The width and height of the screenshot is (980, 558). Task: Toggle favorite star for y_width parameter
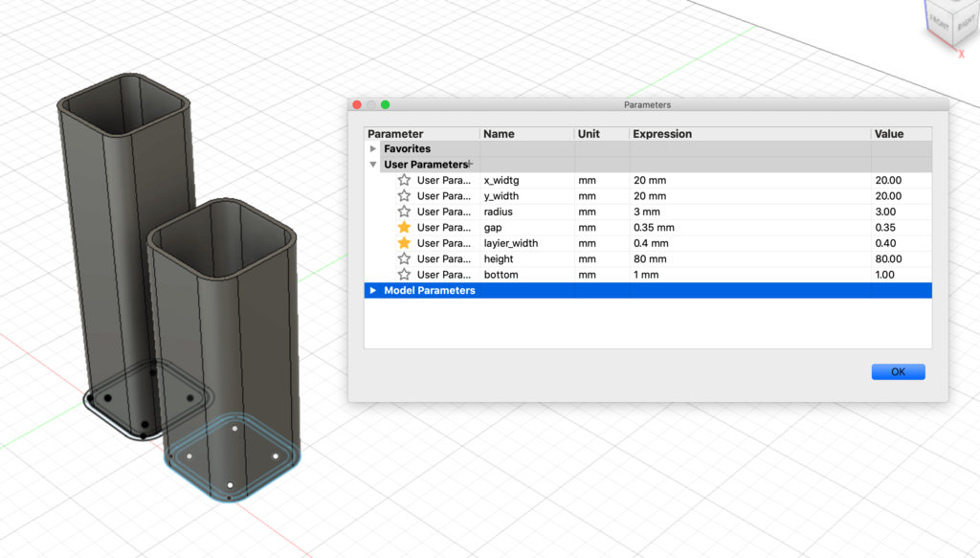tap(405, 195)
